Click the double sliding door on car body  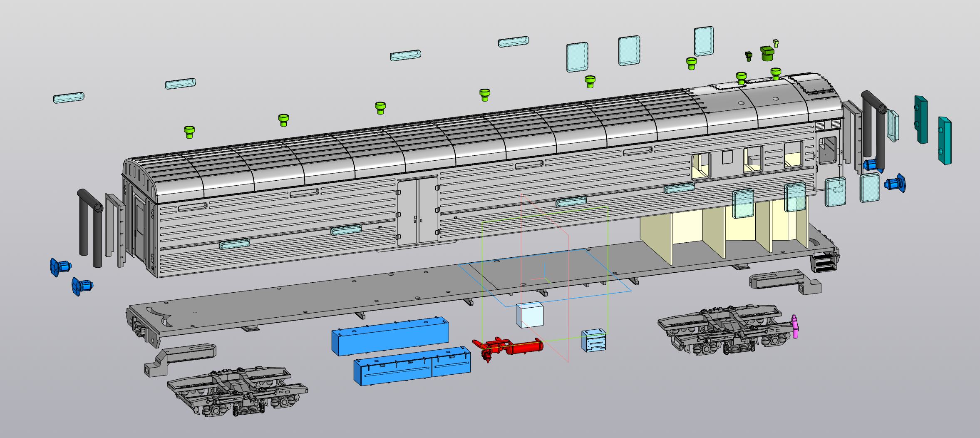(x=418, y=212)
